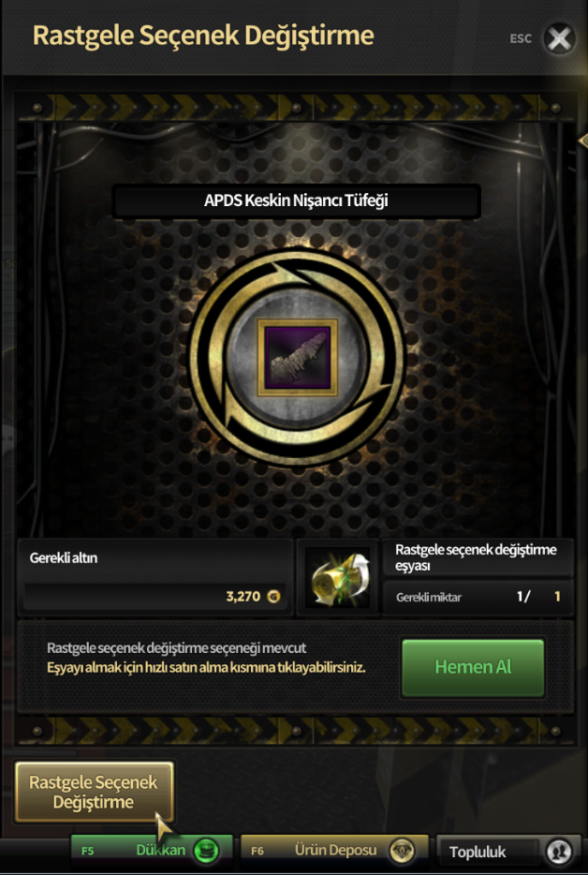Click the Rastgele Seçenek Değiştirme title header
Viewport: 588px width, 875px height.
coord(203,36)
